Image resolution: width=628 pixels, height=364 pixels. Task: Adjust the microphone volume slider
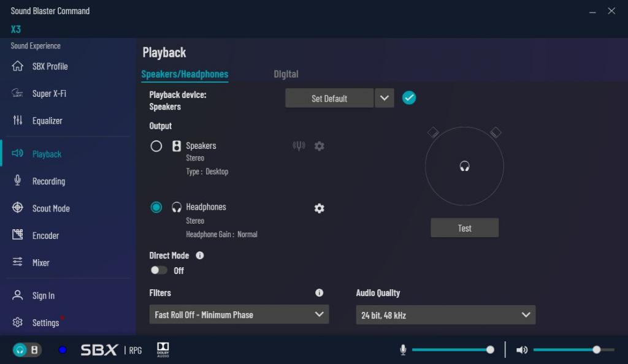tap(453, 350)
